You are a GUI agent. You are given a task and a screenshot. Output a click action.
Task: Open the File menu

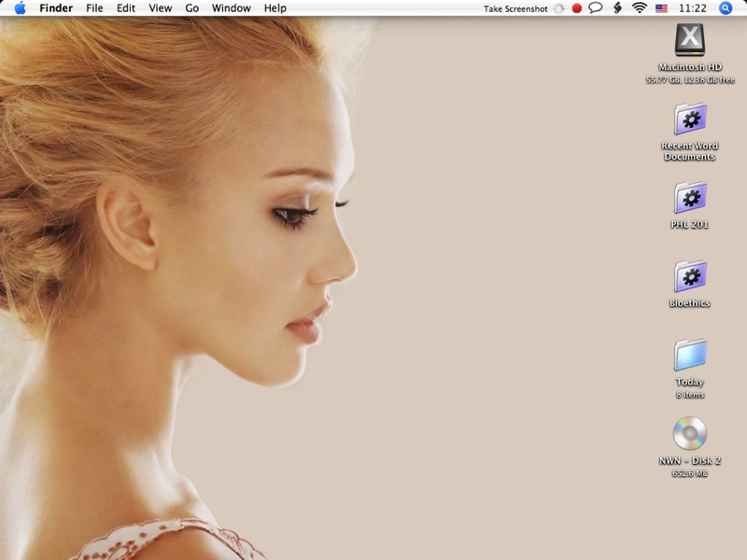(94, 8)
